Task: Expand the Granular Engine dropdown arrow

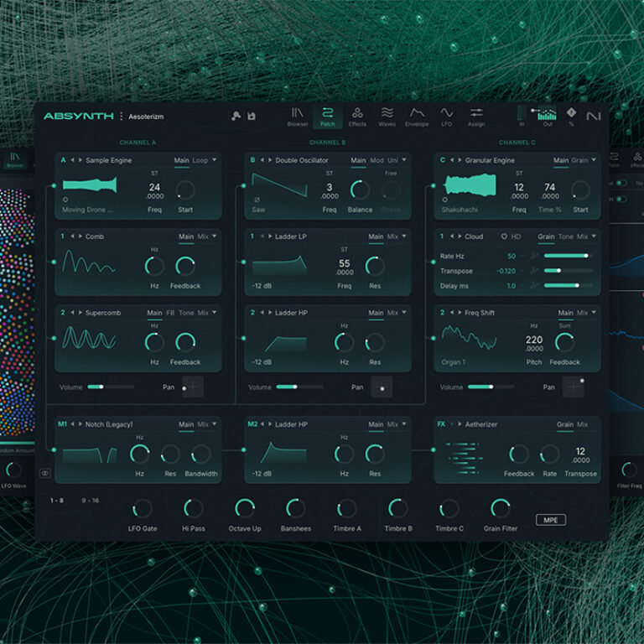Action: tap(595, 160)
